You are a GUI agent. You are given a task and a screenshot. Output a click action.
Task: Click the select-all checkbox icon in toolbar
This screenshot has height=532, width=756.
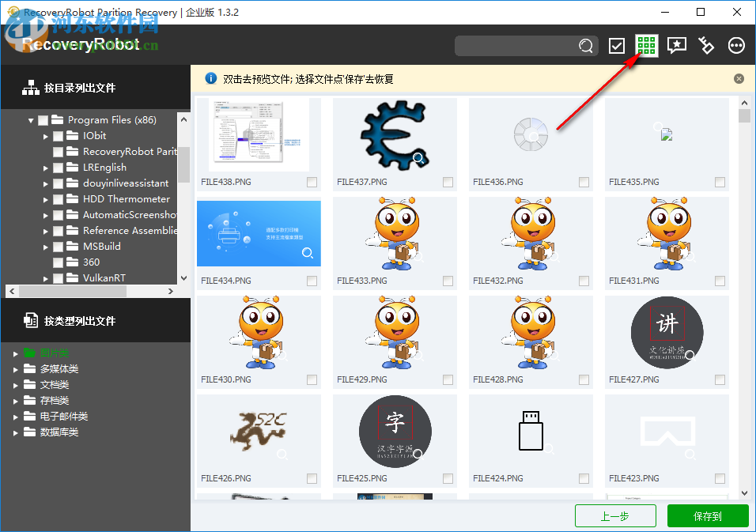click(617, 45)
